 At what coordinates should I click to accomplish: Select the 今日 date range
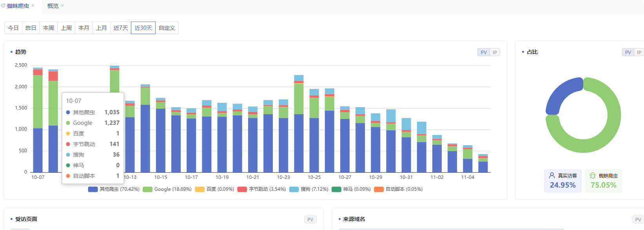[x=13, y=28]
